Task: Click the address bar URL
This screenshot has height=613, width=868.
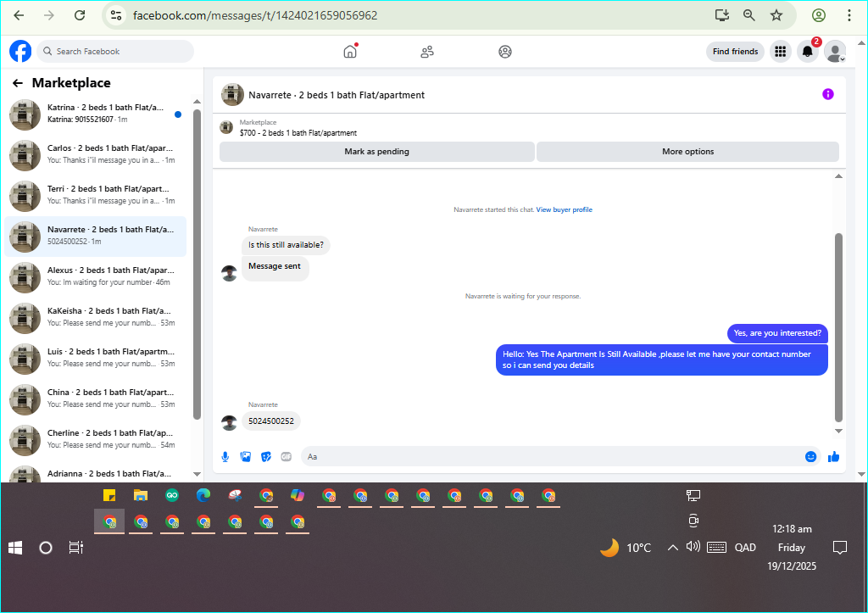Action: tap(255, 15)
